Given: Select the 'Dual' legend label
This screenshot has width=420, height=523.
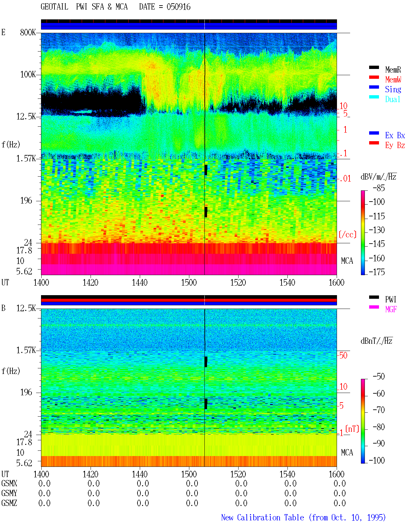Looking at the screenshot, I should point(393,99).
